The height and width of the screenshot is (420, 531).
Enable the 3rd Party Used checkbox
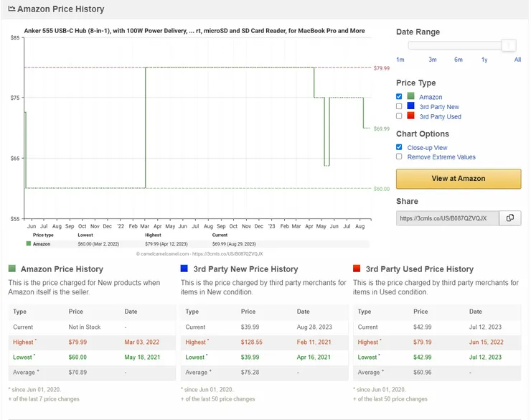[399, 116]
